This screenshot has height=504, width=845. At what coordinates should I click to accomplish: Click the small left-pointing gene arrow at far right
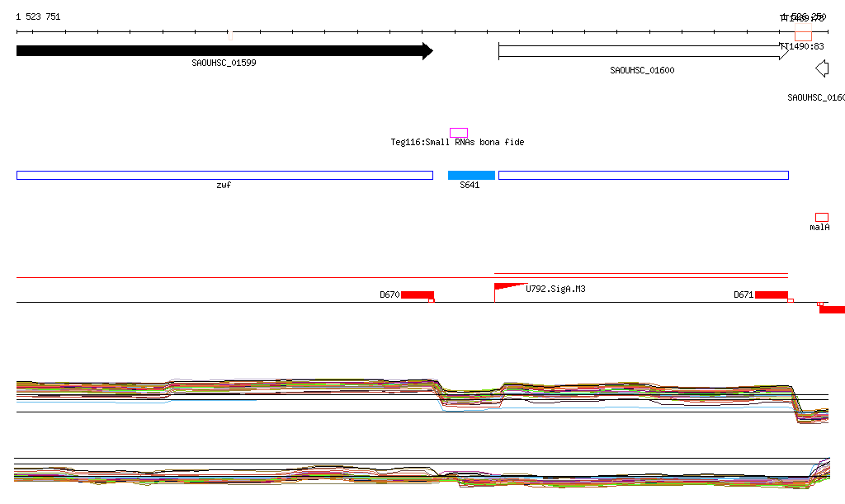pyautogui.click(x=821, y=68)
